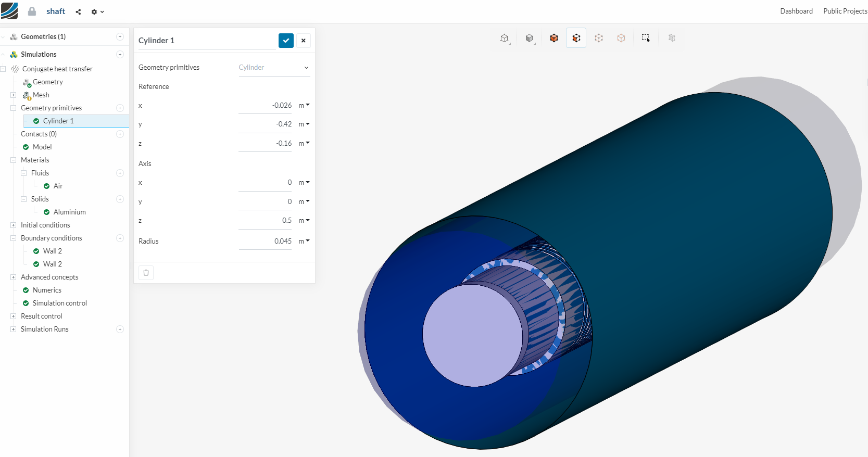
Task: Open the view orientation cube menu
Action: click(504, 38)
